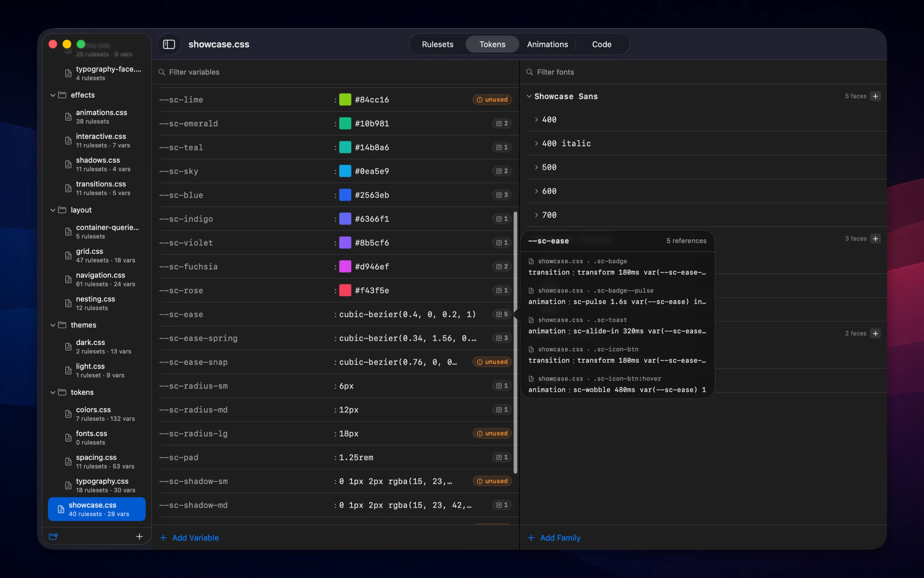The height and width of the screenshot is (578, 924).
Task: Click Add Variable button
Action: pyautogui.click(x=189, y=538)
